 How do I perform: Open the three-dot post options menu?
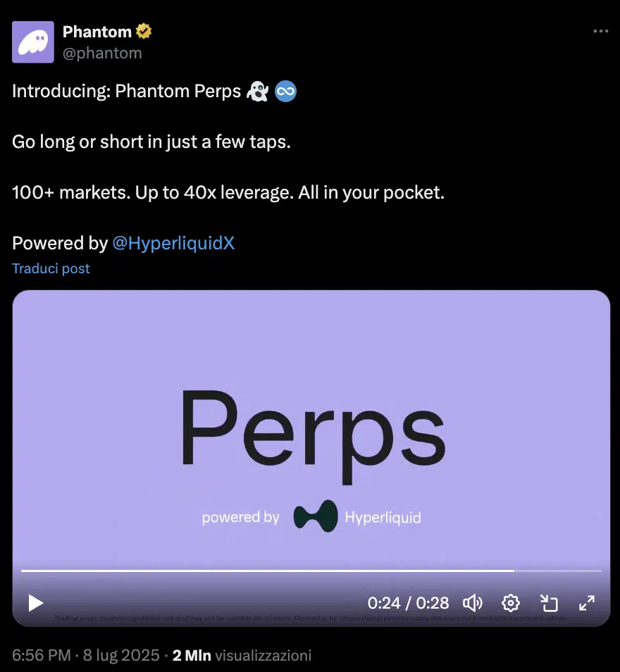click(601, 31)
